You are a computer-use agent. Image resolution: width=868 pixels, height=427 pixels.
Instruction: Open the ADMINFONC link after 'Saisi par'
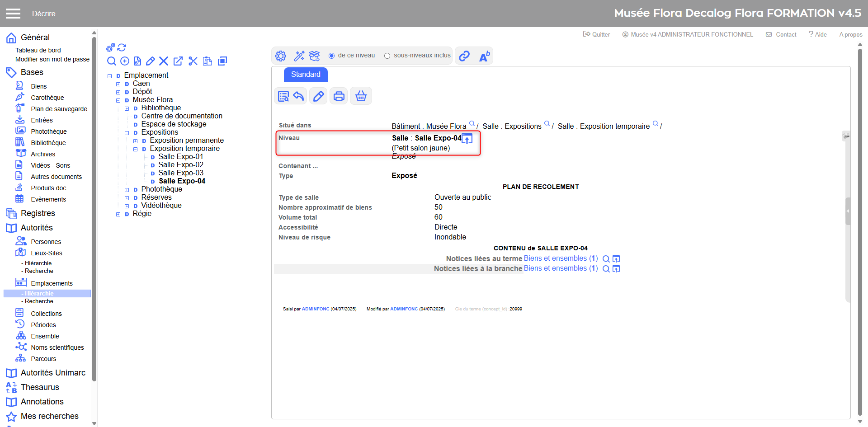tap(315, 309)
